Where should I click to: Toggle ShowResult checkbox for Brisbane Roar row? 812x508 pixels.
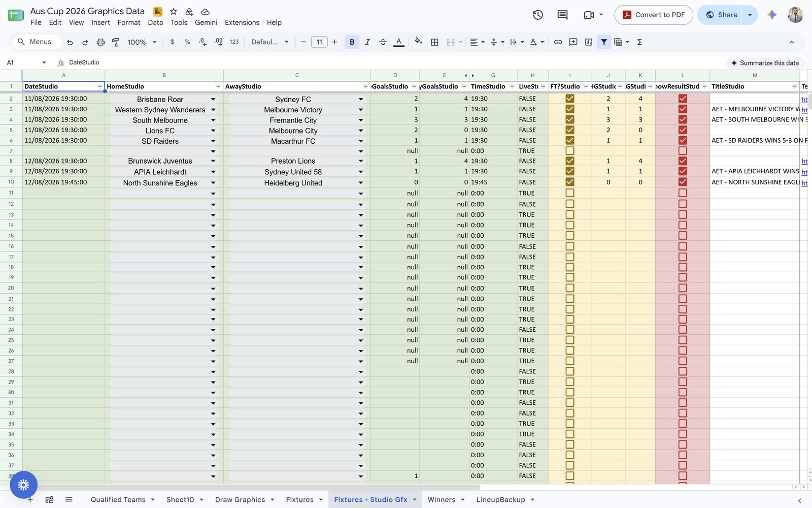(x=683, y=99)
